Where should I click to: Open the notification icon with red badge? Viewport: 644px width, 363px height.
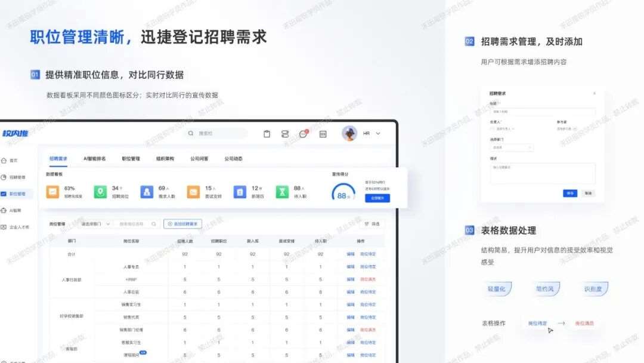click(303, 134)
